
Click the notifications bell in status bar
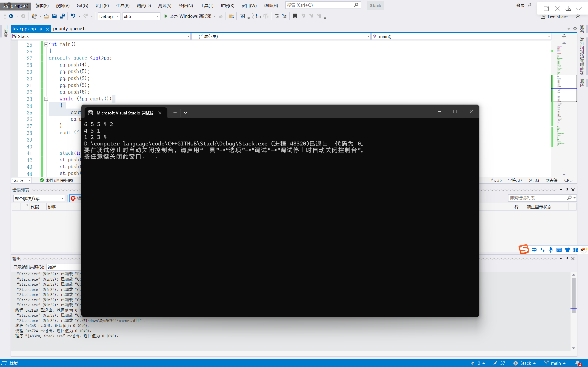578,363
